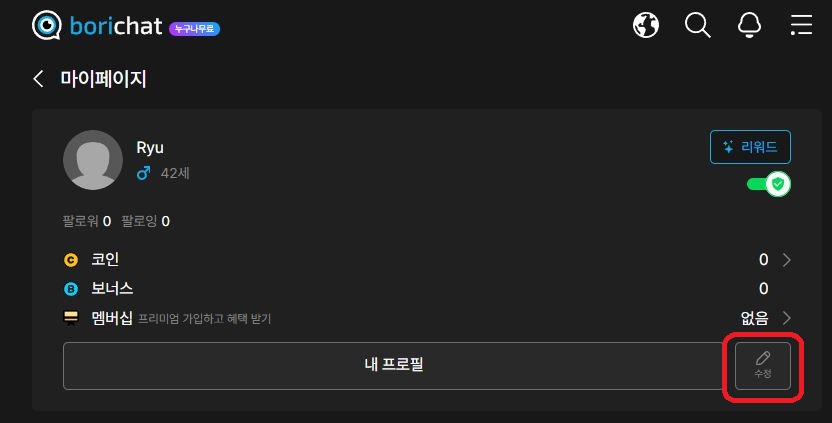Click the 팔로잉 0 count
The image size is (832, 423).
click(x=145, y=221)
